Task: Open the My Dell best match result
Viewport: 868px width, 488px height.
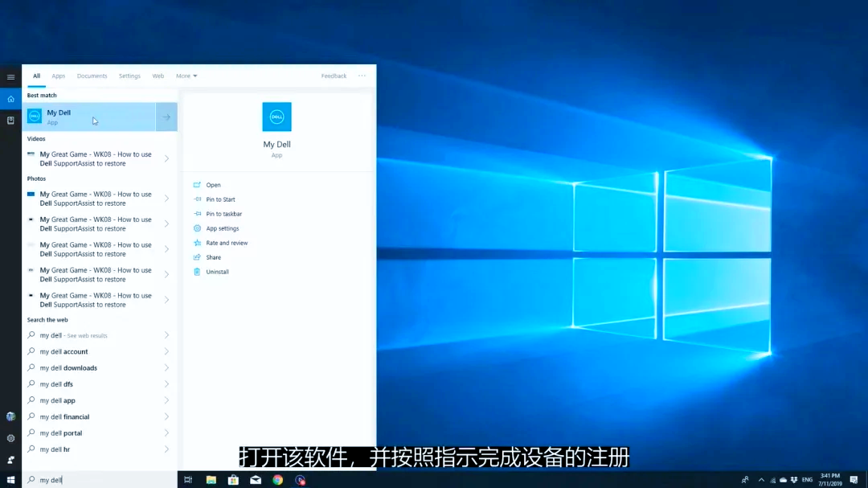Action: click(x=88, y=117)
